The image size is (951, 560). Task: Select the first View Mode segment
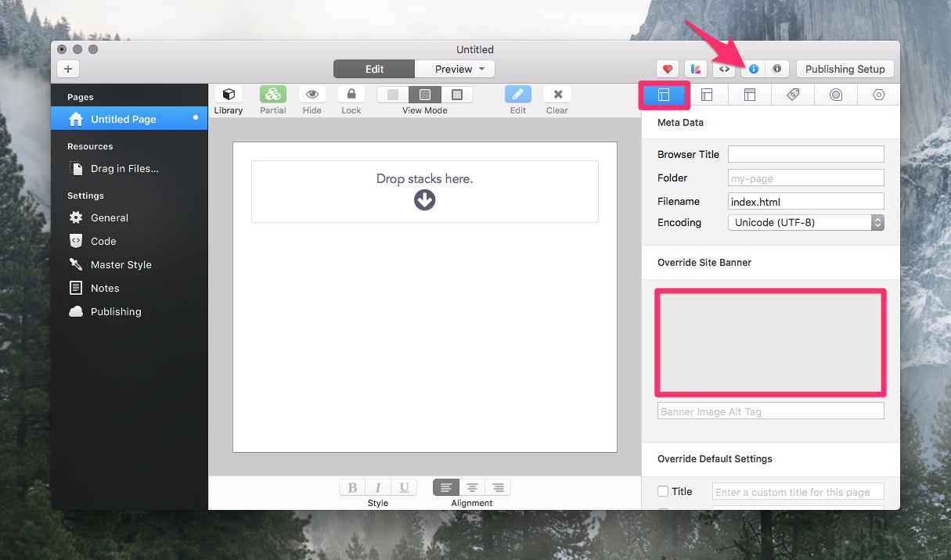tap(393, 95)
